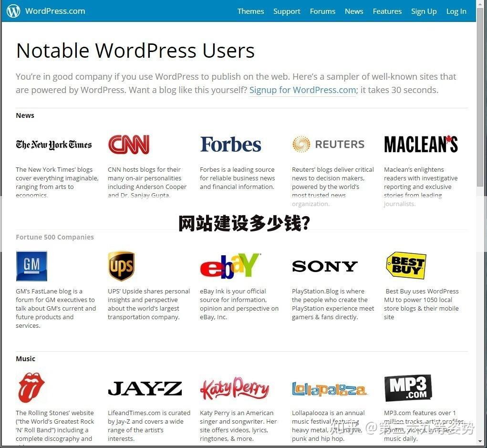
Task: Click the Katy Perry singer description
Action: pos(238,426)
